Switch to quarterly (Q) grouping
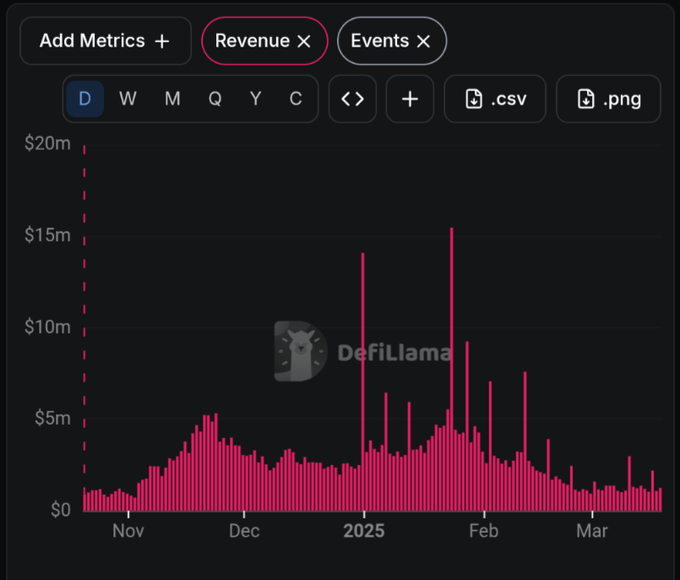Screen dimensions: 680x580 pos(215,99)
